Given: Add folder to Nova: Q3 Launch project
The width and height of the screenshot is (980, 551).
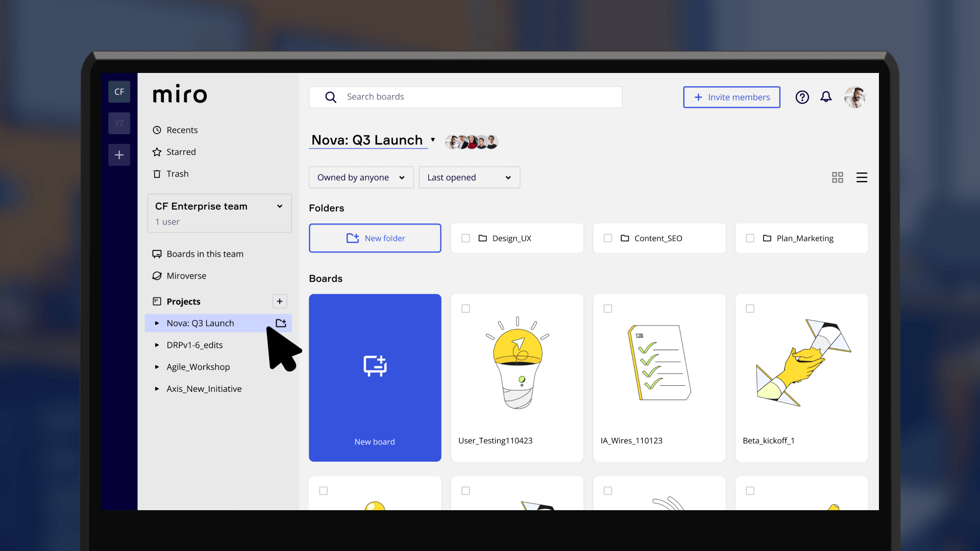Looking at the screenshot, I should pyautogui.click(x=281, y=323).
